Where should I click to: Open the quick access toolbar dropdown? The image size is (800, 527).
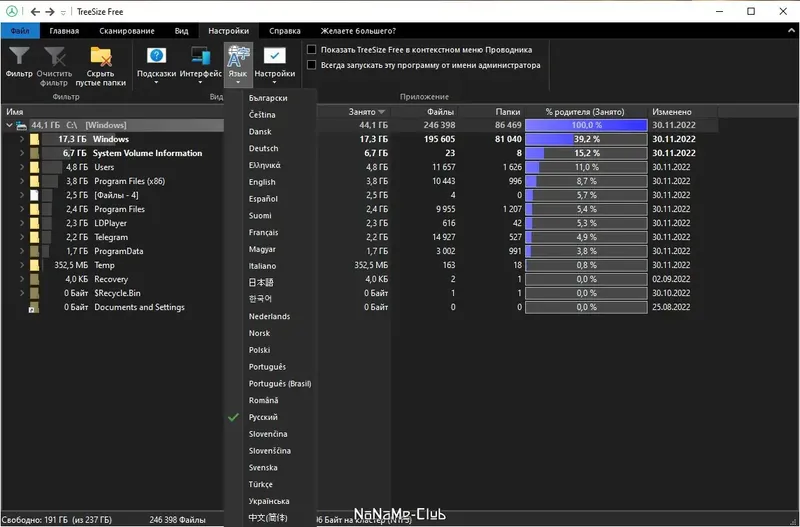(x=63, y=12)
